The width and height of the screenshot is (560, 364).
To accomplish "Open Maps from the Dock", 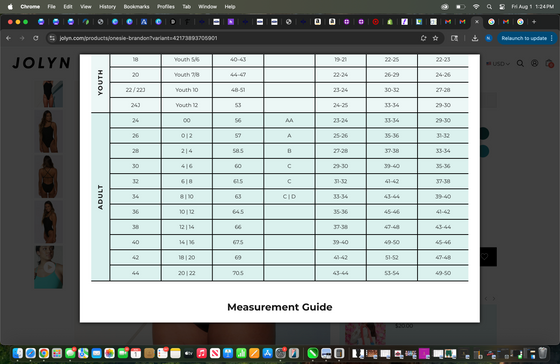I will click(x=83, y=353).
